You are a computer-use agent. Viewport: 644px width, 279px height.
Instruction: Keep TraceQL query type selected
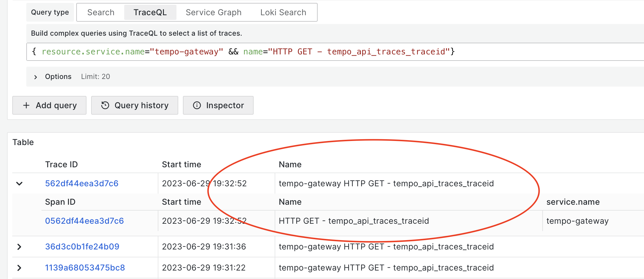pos(150,12)
